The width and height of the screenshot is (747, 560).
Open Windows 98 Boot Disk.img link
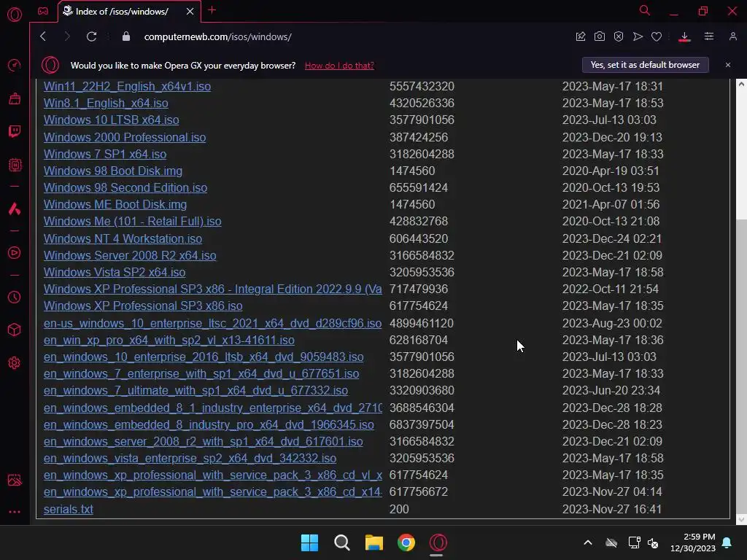coord(113,171)
